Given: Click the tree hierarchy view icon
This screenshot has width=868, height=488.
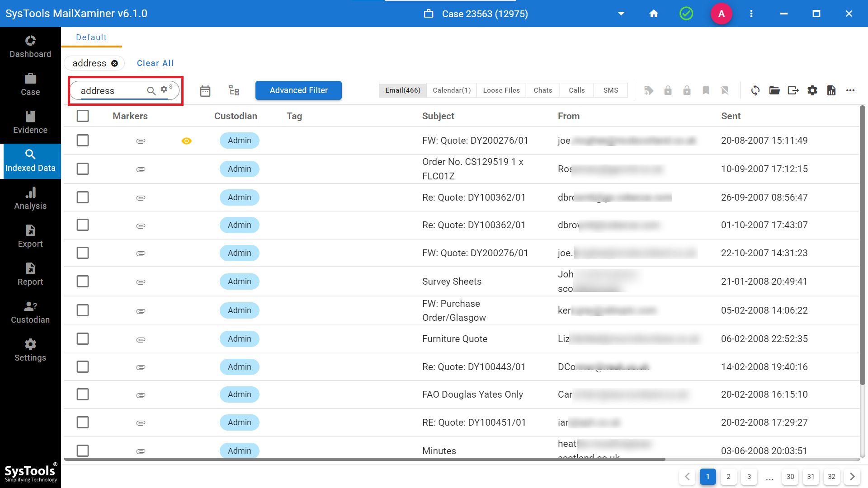Looking at the screenshot, I should pos(234,90).
